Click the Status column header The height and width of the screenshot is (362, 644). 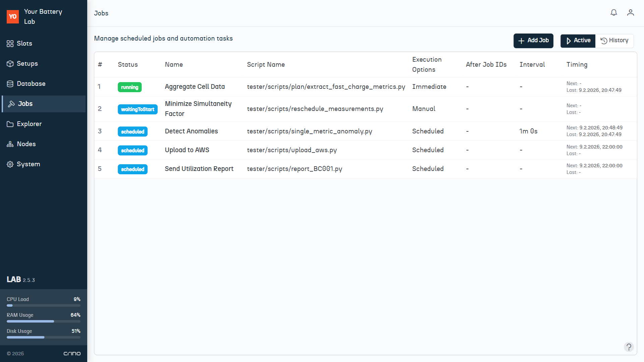click(x=128, y=65)
